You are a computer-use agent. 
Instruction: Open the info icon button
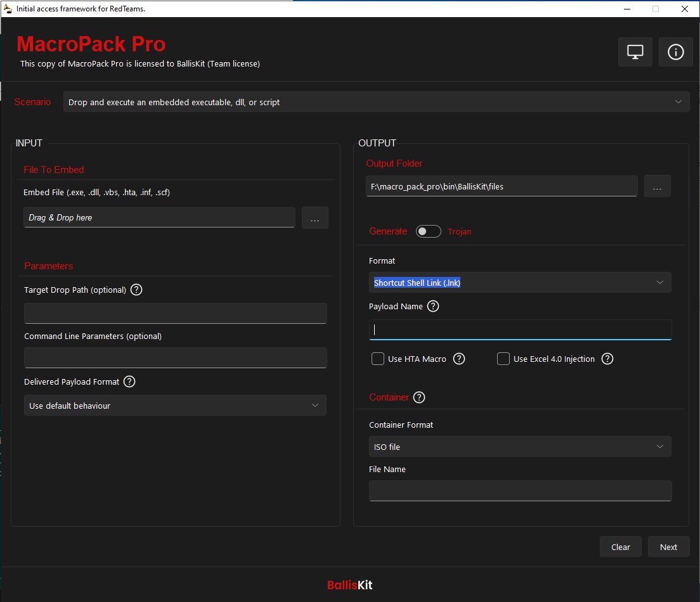675,52
